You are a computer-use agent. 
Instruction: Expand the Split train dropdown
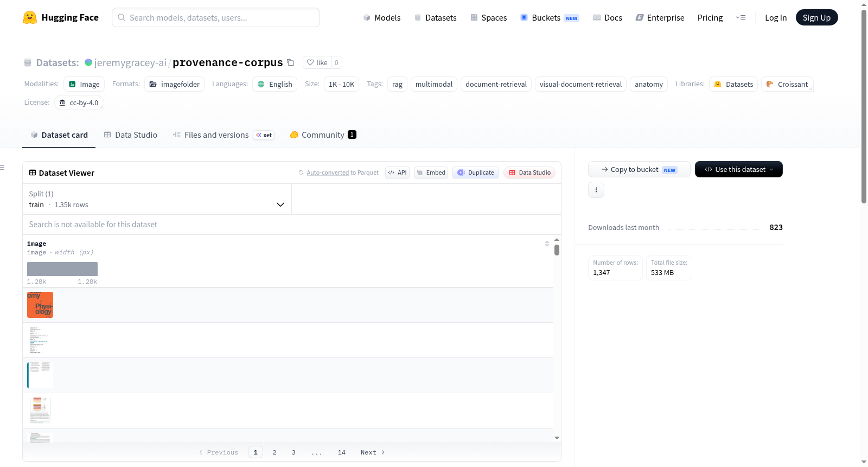pyautogui.click(x=157, y=199)
